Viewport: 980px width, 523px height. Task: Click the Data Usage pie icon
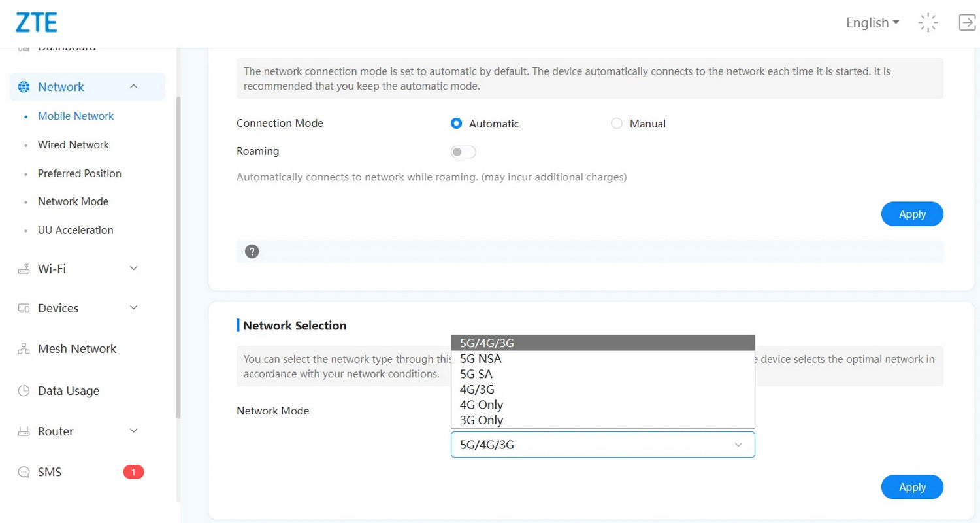(x=24, y=391)
